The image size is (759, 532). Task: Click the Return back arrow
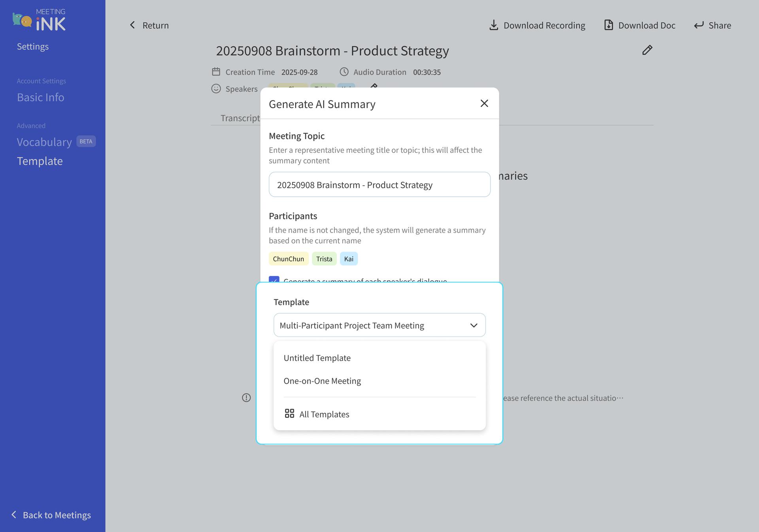tap(133, 25)
